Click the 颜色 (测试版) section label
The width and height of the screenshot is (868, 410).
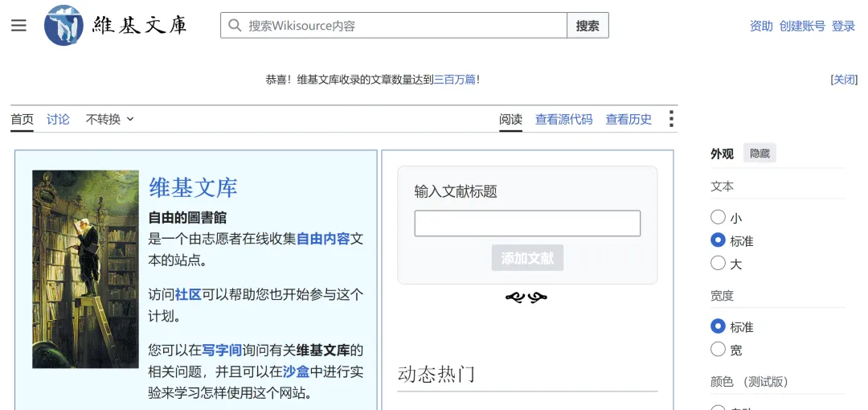750,382
